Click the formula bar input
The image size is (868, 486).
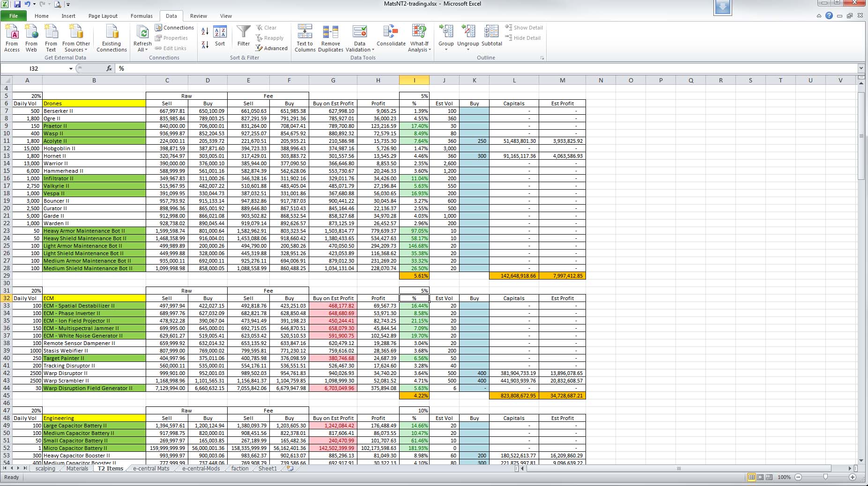click(487, 68)
